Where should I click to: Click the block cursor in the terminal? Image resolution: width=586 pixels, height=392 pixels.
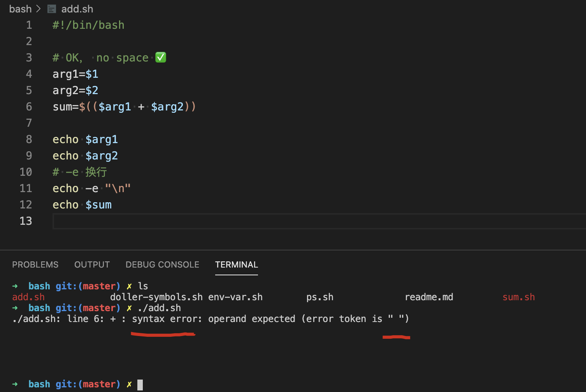tap(140, 385)
